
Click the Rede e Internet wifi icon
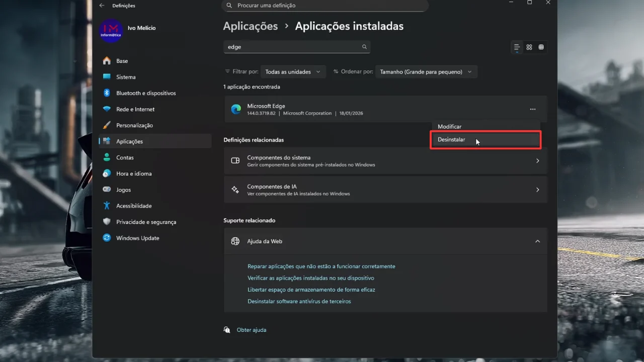click(107, 109)
